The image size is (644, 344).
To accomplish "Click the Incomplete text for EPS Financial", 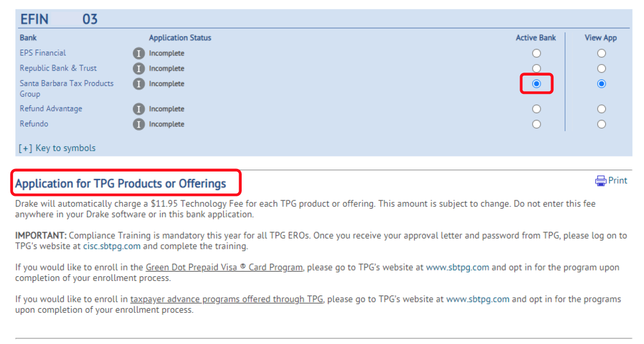I will click(x=167, y=53).
